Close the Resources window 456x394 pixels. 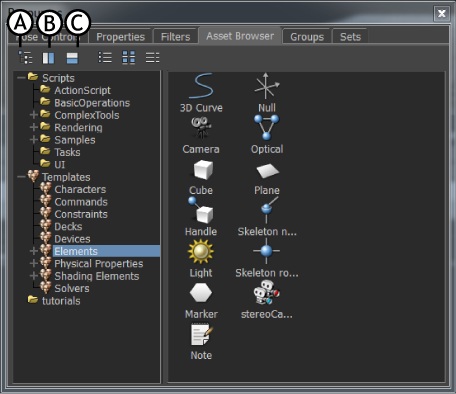441,13
